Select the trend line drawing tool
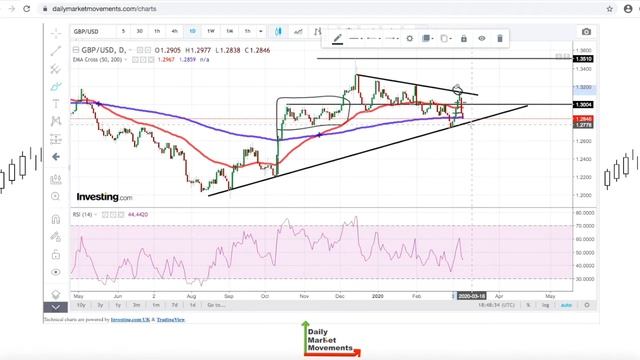640x360 pixels. pyautogui.click(x=56, y=51)
